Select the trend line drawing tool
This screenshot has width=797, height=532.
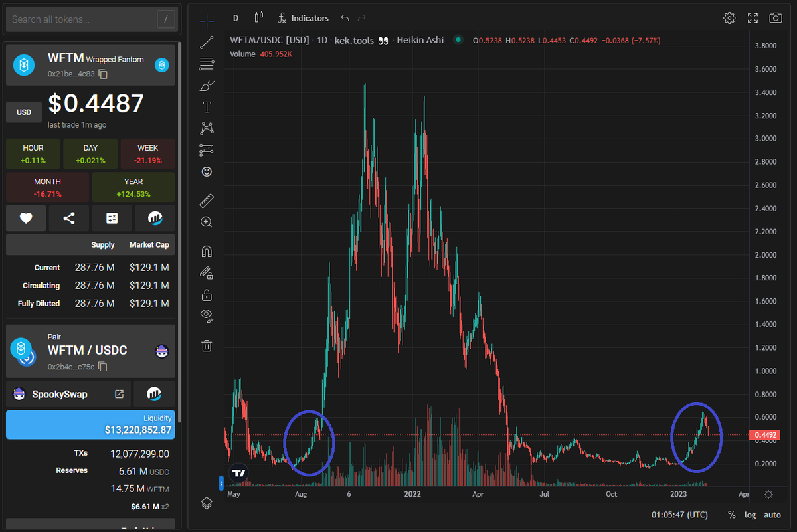(207, 43)
